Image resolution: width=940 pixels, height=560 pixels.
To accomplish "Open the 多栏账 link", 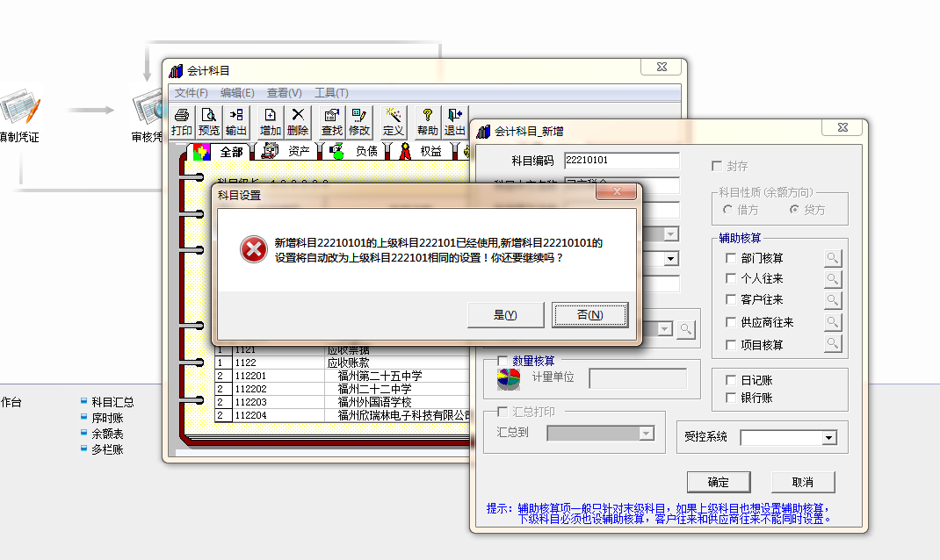I will pyautogui.click(x=107, y=449).
